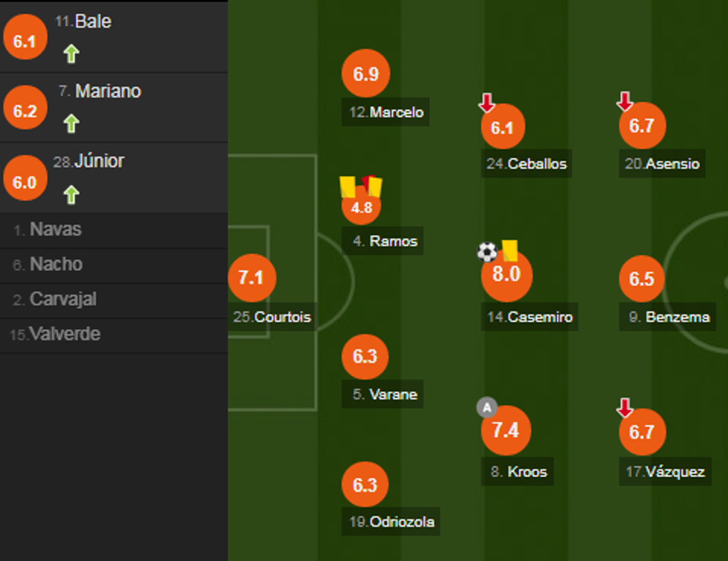Click the green sub-in arrow under Júnior

tap(71, 195)
